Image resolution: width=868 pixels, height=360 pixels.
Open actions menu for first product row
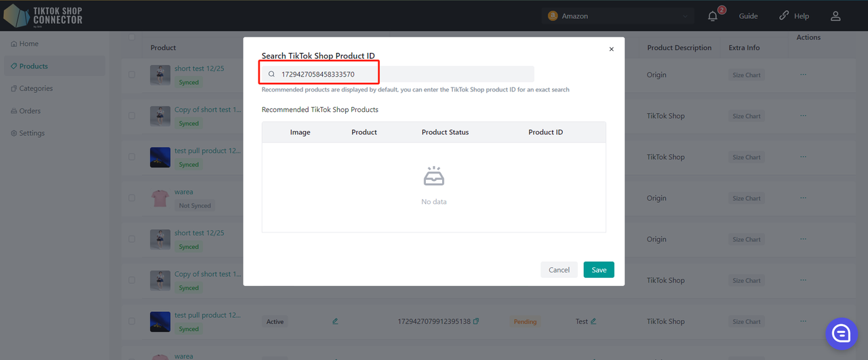click(803, 75)
